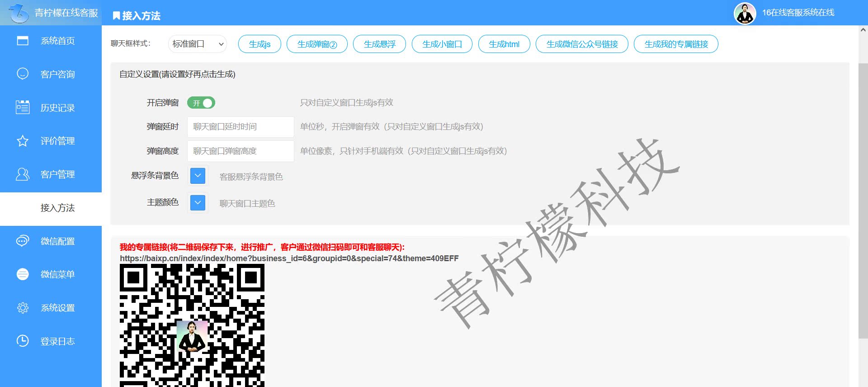Click the bookmark icon beside 接入方法 title
The image size is (868, 387).
(116, 16)
